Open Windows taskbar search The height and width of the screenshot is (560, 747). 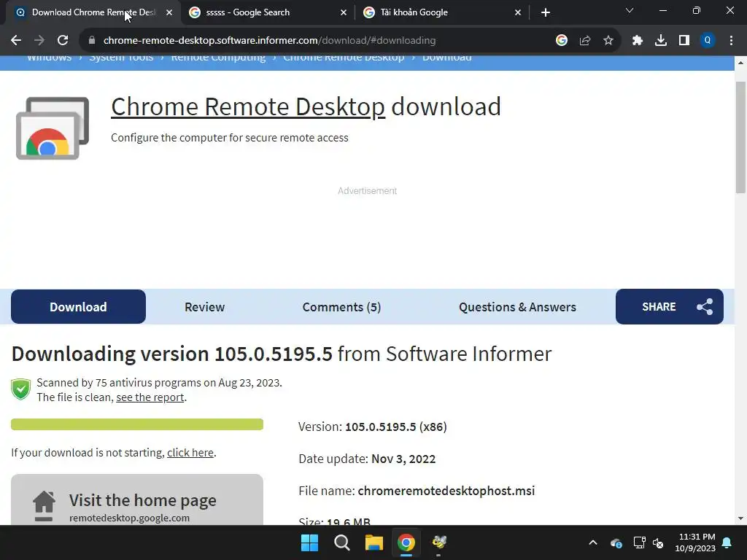[x=341, y=542]
